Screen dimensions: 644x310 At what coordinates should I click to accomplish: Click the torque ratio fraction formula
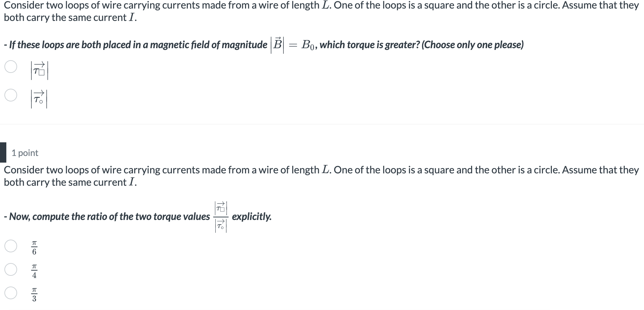[221, 216]
